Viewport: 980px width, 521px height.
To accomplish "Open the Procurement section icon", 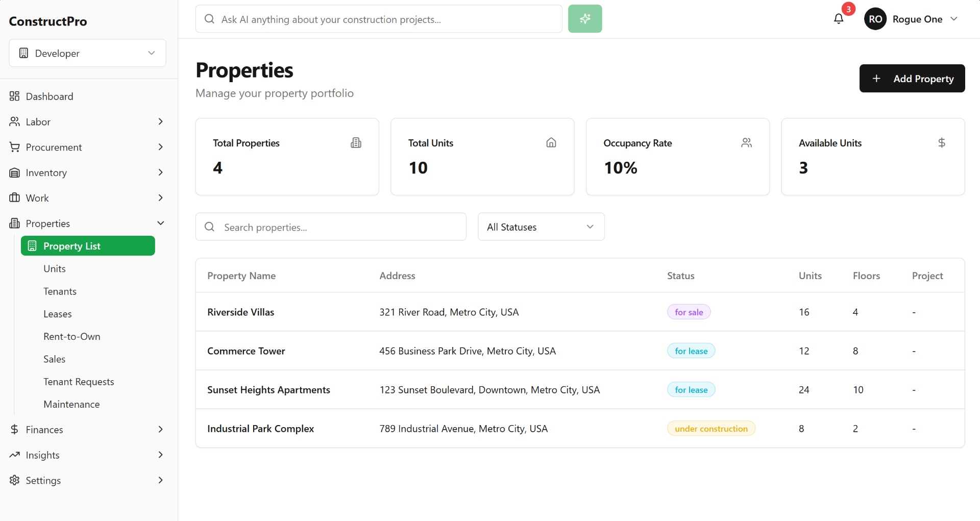I will tap(14, 147).
